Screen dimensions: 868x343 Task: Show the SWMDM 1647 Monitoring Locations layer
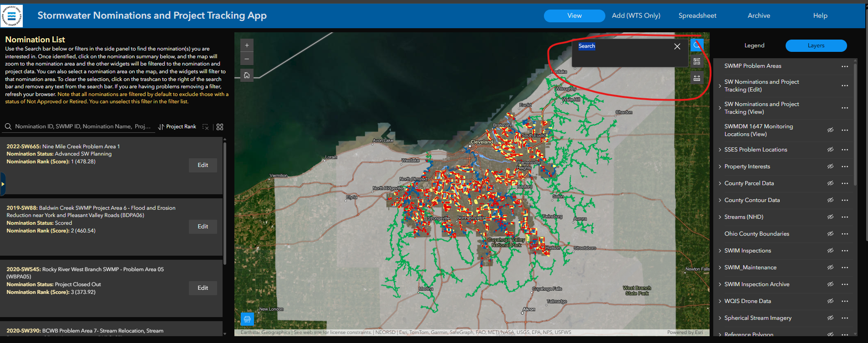click(830, 130)
